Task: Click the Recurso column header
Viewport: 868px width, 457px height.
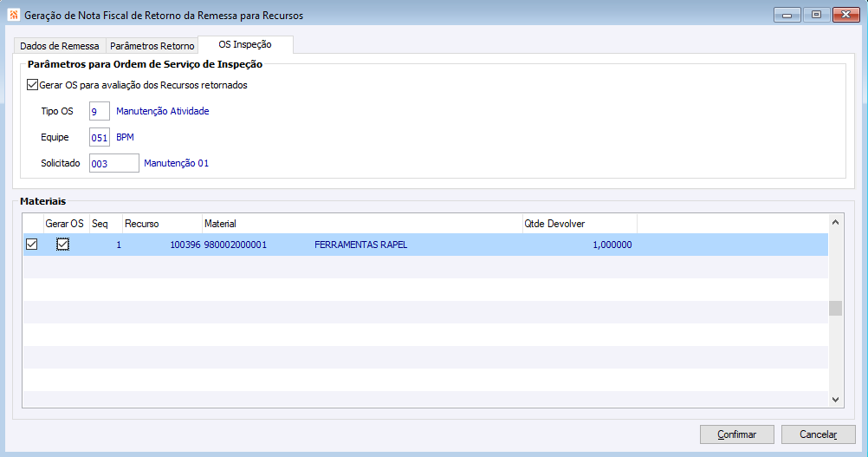Action: pyautogui.click(x=162, y=223)
